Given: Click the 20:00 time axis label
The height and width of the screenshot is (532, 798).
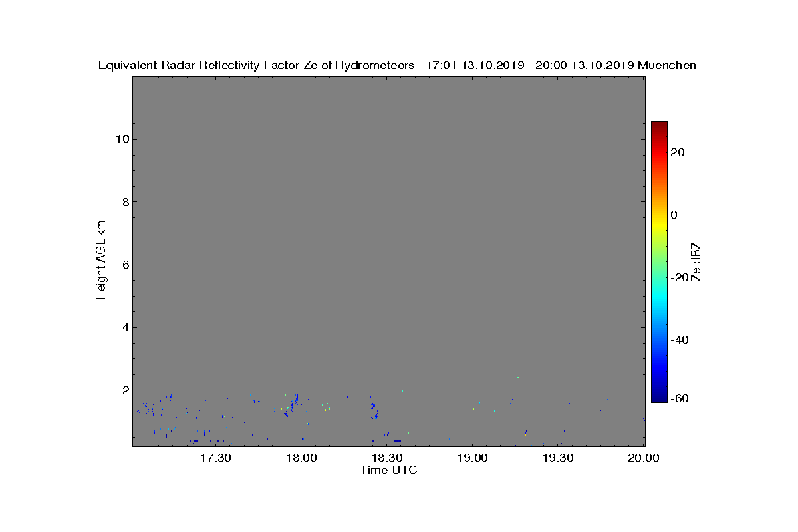Looking at the screenshot, I should (644, 458).
